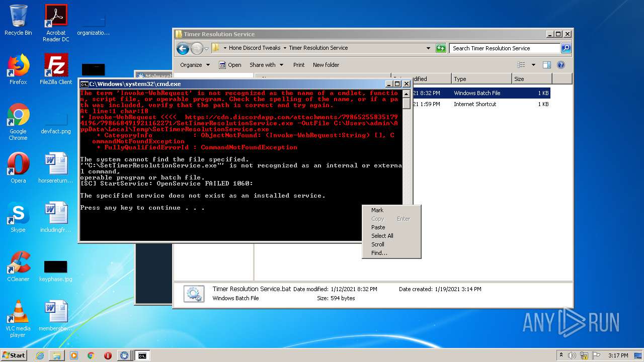
Task: Click the cmd.exe taskbar button
Action: (x=142, y=355)
